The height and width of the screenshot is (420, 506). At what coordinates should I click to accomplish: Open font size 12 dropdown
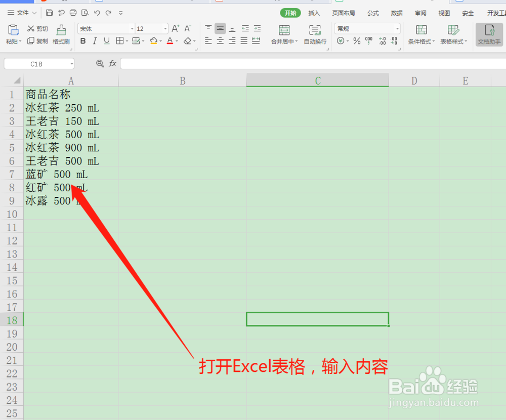click(x=165, y=29)
